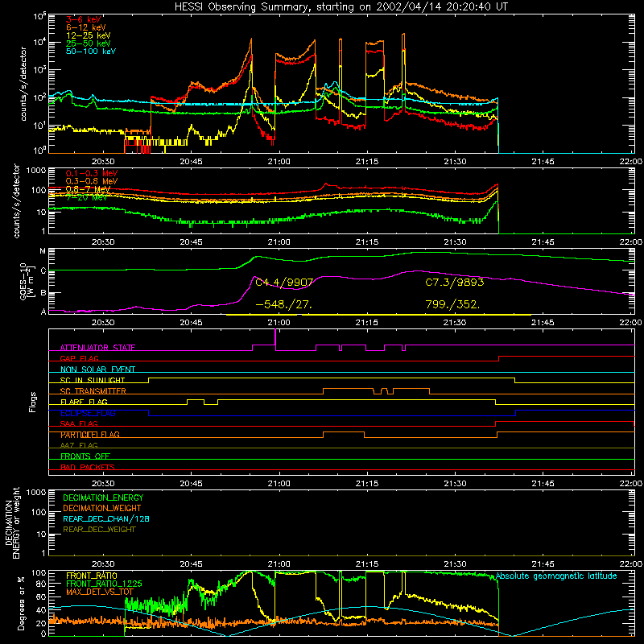Click the REAR_DEC_WEIGHT legend label
This screenshot has width=644, height=644.
tap(99, 530)
